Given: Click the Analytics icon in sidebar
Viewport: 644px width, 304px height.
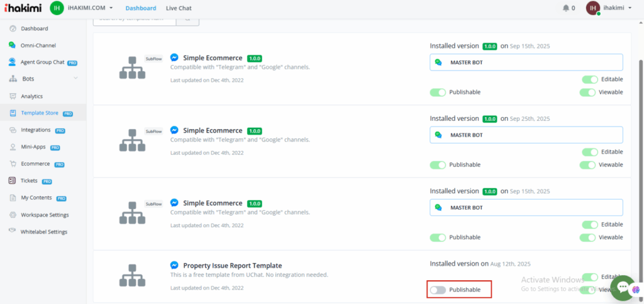Looking at the screenshot, I should [x=13, y=96].
